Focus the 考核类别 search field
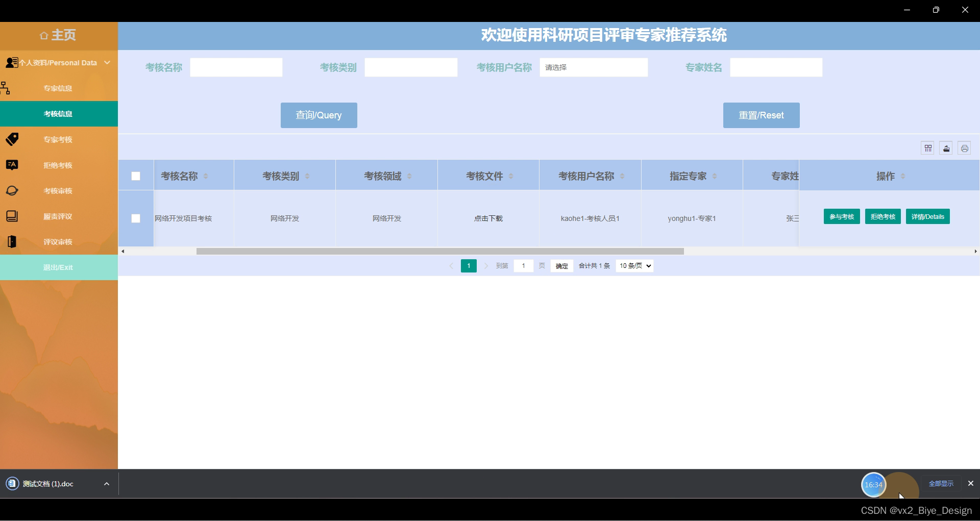This screenshot has width=980, height=521. [x=411, y=67]
